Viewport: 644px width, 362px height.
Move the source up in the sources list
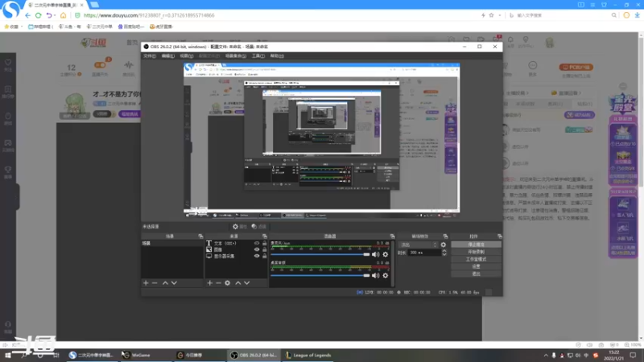coord(237,283)
